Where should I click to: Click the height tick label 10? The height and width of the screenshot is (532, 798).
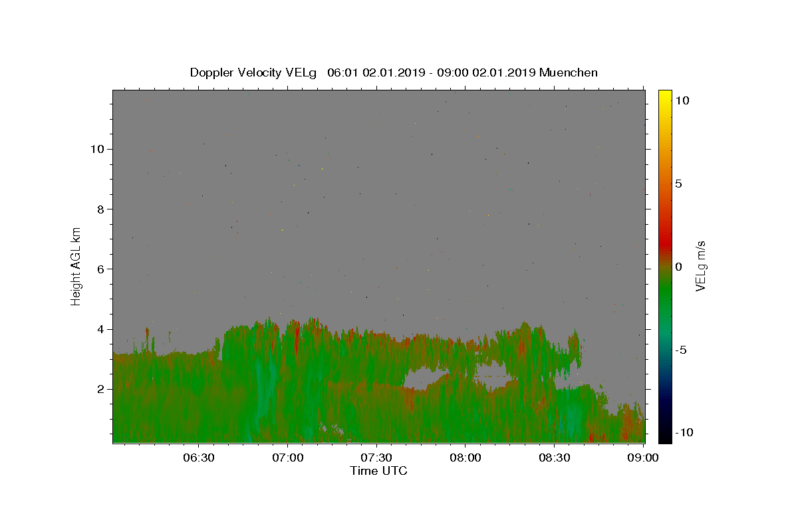98,149
